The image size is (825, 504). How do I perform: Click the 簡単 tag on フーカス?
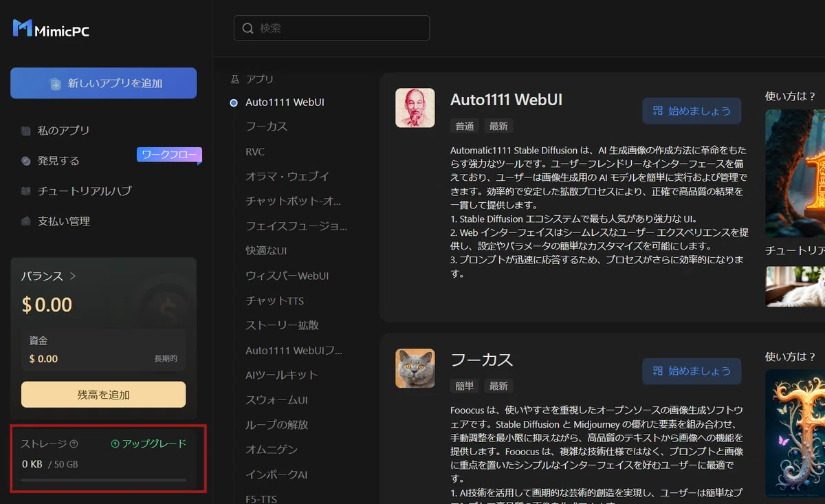pyautogui.click(x=465, y=386)
